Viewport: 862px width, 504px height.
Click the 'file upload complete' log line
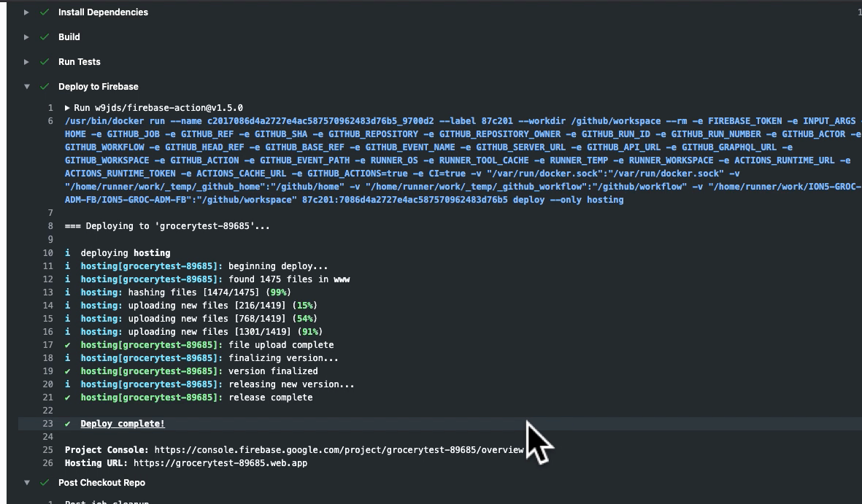tap(281, 344)
